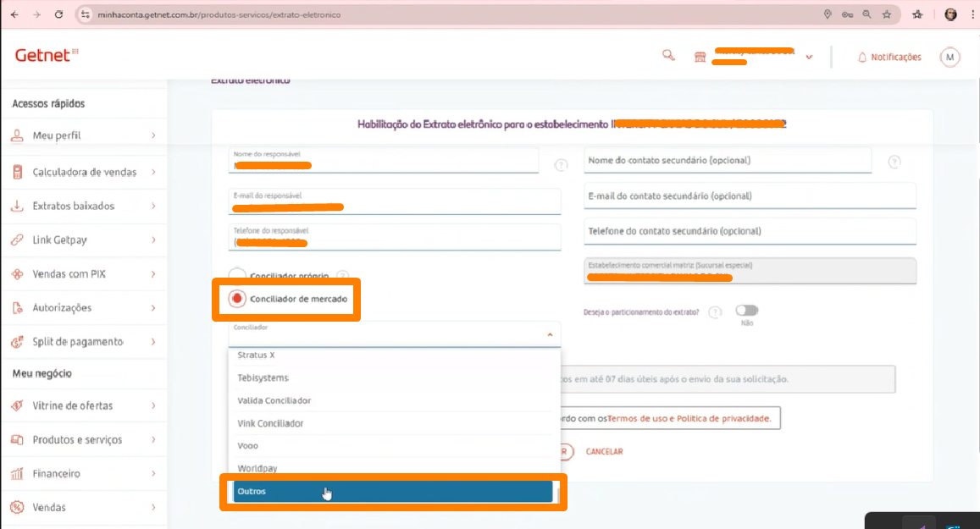Screen dimensions: 980x529
Task: Click Nome do contato secundário field
Action: tap(728, 161)
